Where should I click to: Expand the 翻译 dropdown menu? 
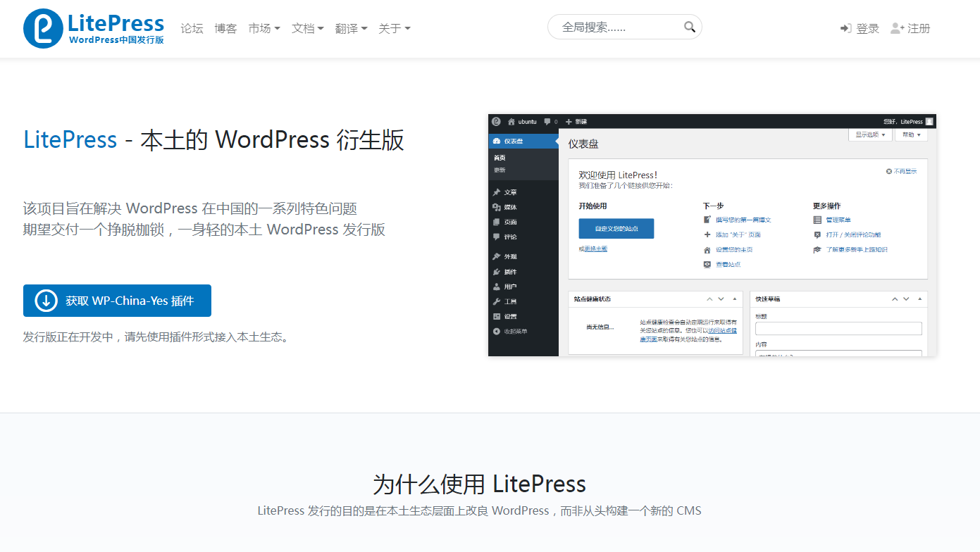click(352, 28)
